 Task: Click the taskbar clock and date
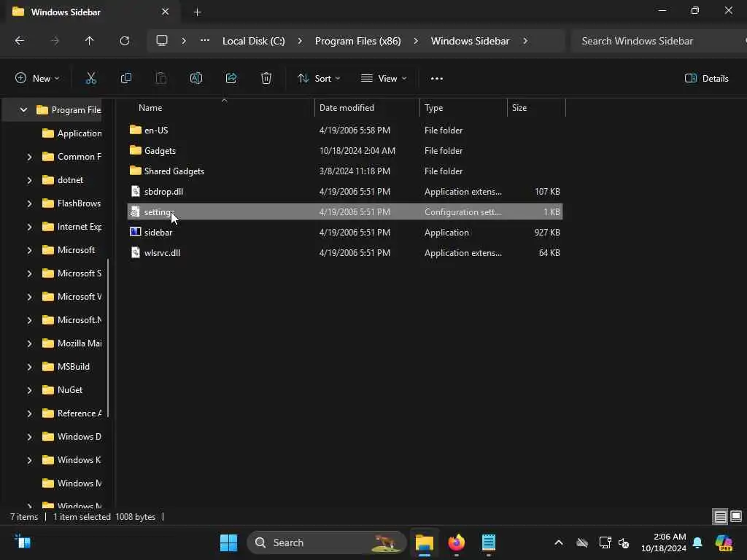663,542
